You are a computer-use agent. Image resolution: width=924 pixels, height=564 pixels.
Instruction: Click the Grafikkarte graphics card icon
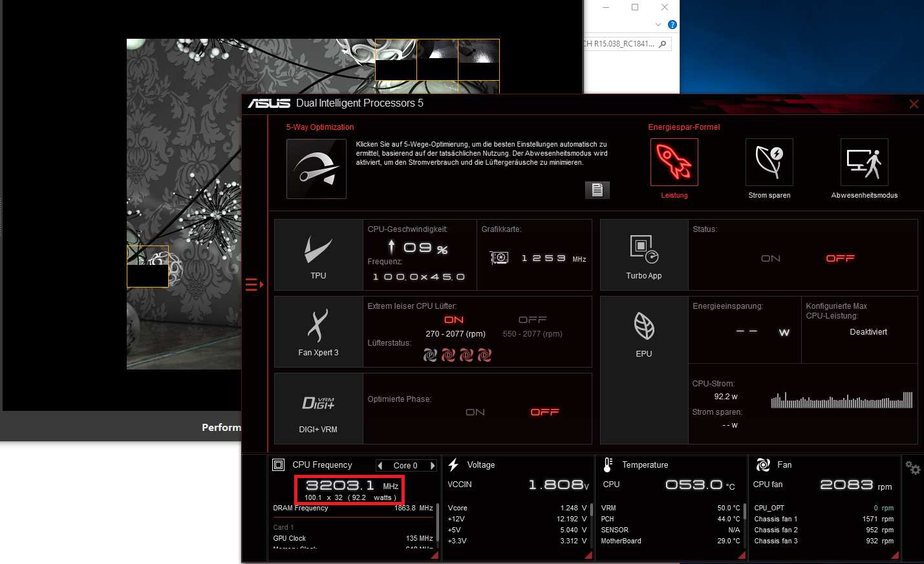(499, 258)
